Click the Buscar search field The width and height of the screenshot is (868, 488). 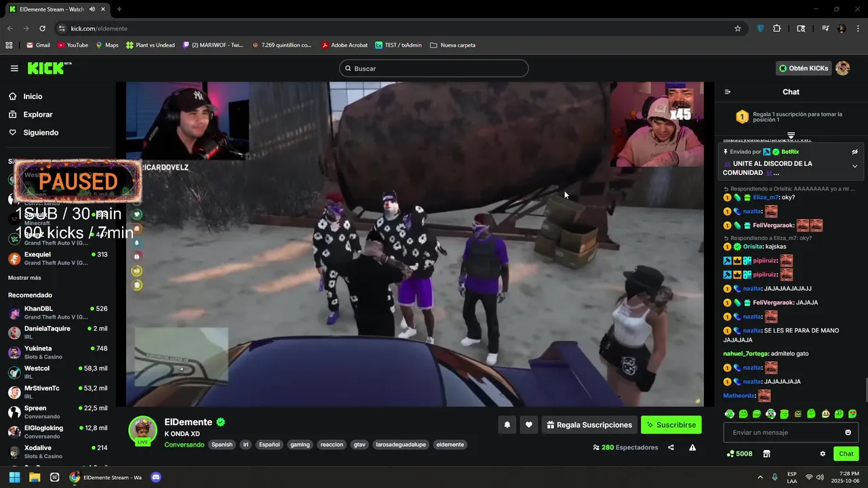(x=434, y=68)
